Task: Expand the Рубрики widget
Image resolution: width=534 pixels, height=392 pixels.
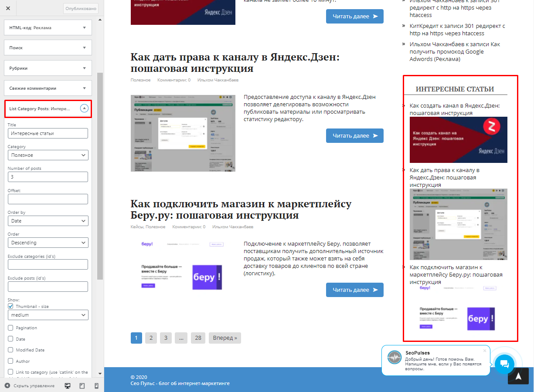Action: [x=85, y=68]
